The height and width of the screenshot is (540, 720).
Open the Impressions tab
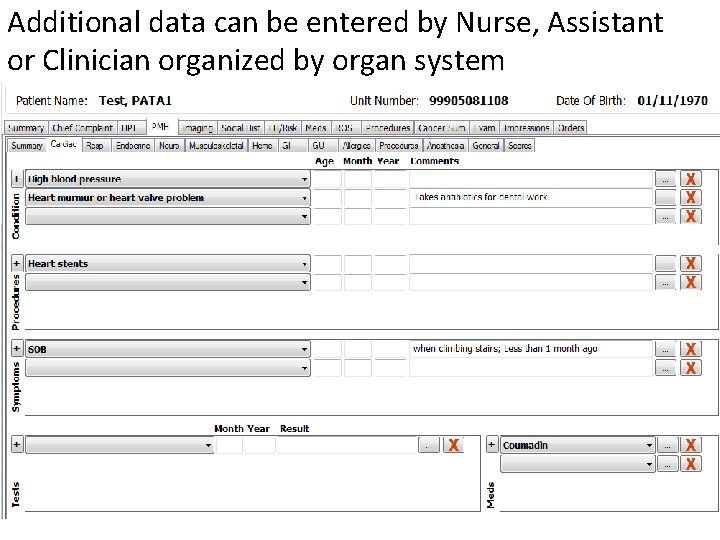[x=526, y=128]
